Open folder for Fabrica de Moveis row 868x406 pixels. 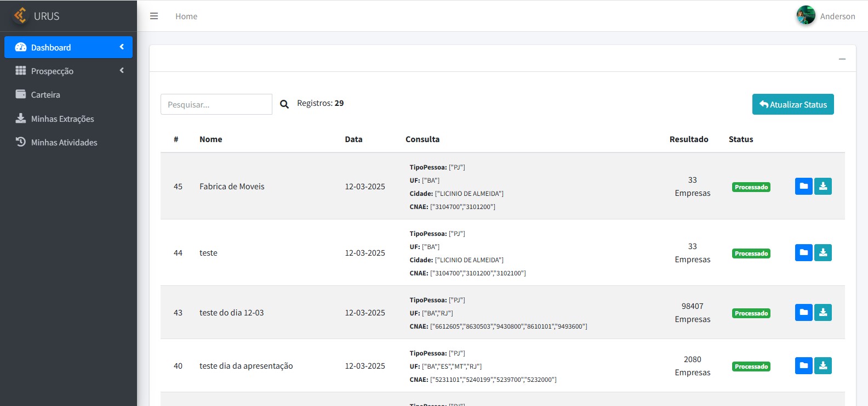(x=803, y=187)
